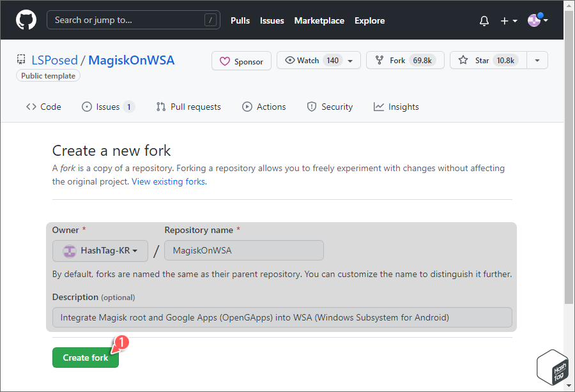This screenshot has height=392, width=575.
Task: Click inside the Repository name field
Action: (243, 250)
